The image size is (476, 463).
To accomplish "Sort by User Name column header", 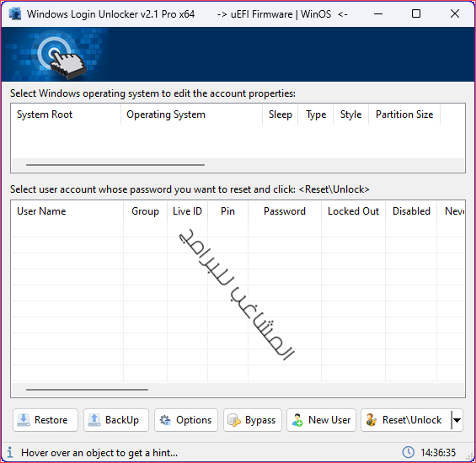I will pos(67,211).
